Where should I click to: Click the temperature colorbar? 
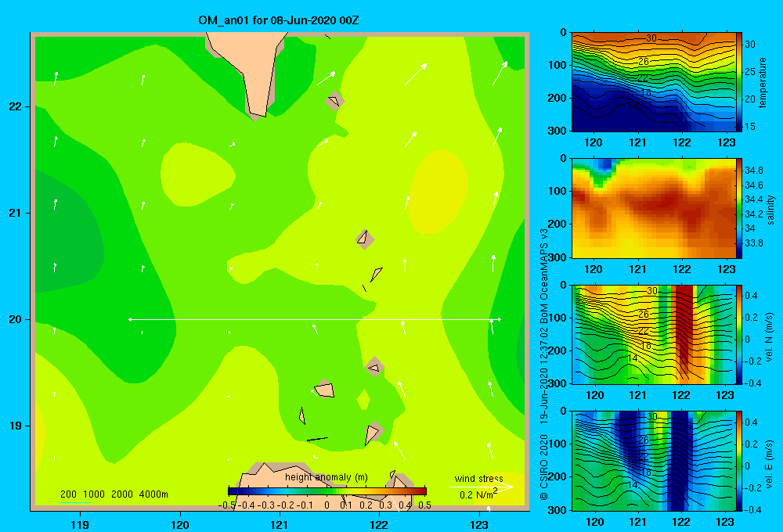click(x=739, y=82)
